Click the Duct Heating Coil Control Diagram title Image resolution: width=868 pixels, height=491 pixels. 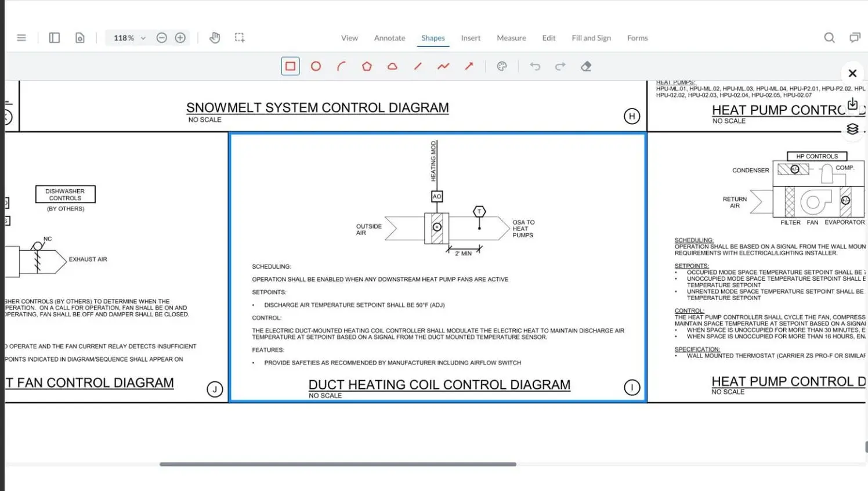pyautogui.click(x=439, y=385)
